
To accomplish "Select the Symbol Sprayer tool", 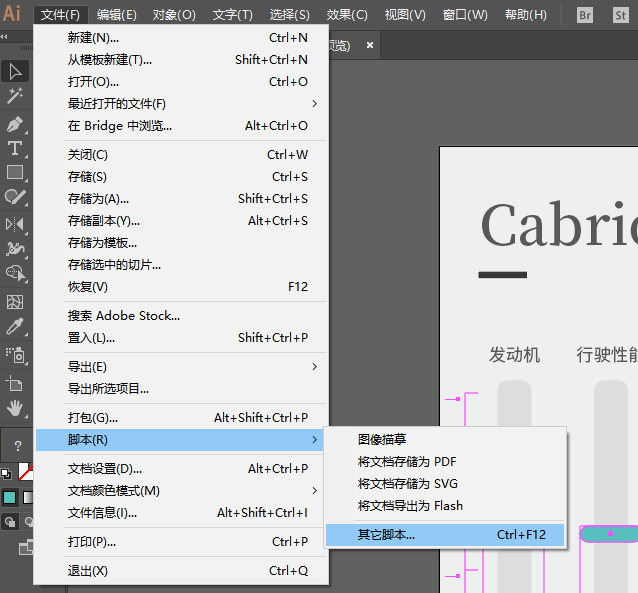I will coord(15,355).
